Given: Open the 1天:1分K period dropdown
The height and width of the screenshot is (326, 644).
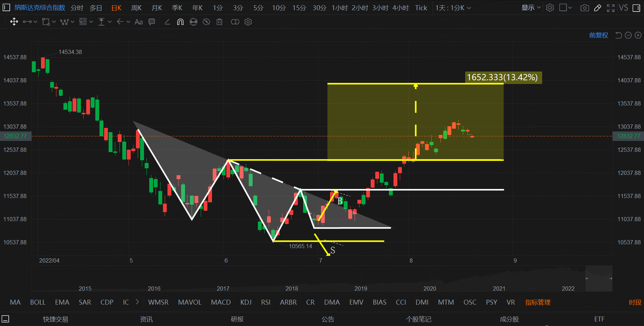Looking at the screenshot, I should coord(453,8).
